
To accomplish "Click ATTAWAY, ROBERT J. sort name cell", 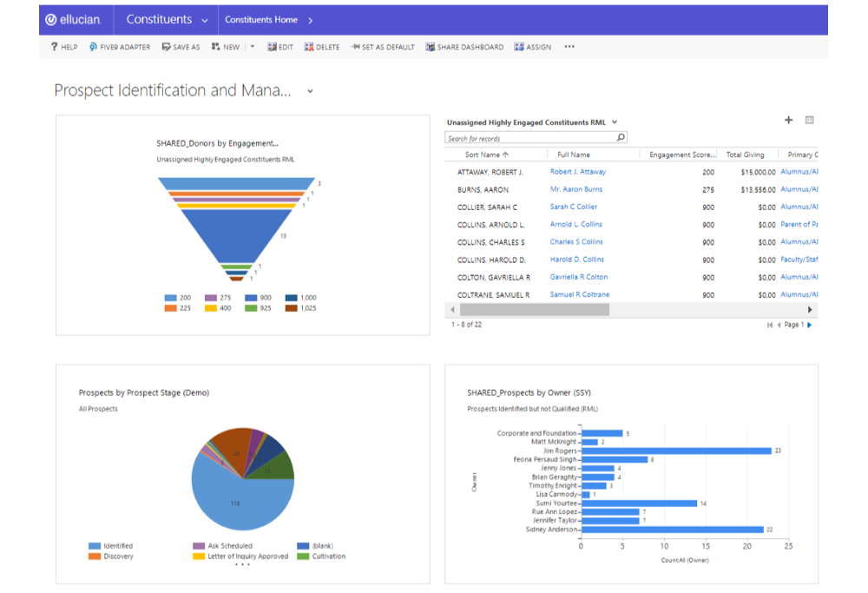I will (x=490, y=172).
